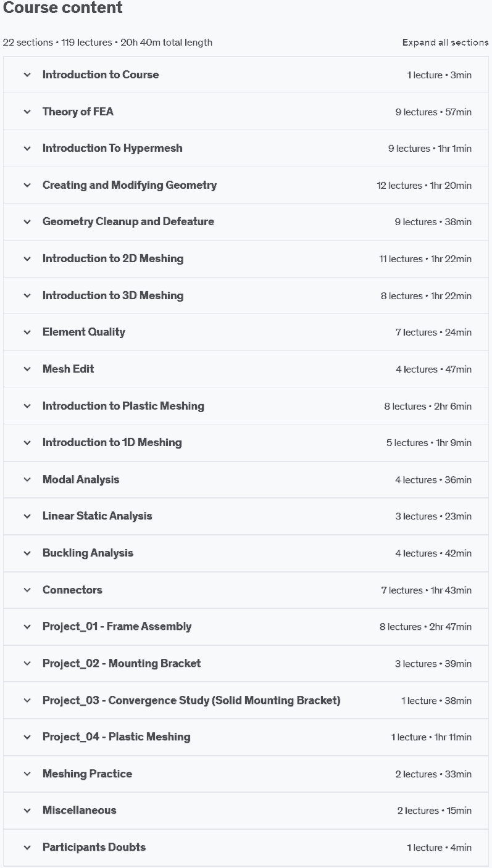Click Geometry Cleanup and Defeature title
The height and width of the screenshot is (868, 492).
tap(128, 221)
